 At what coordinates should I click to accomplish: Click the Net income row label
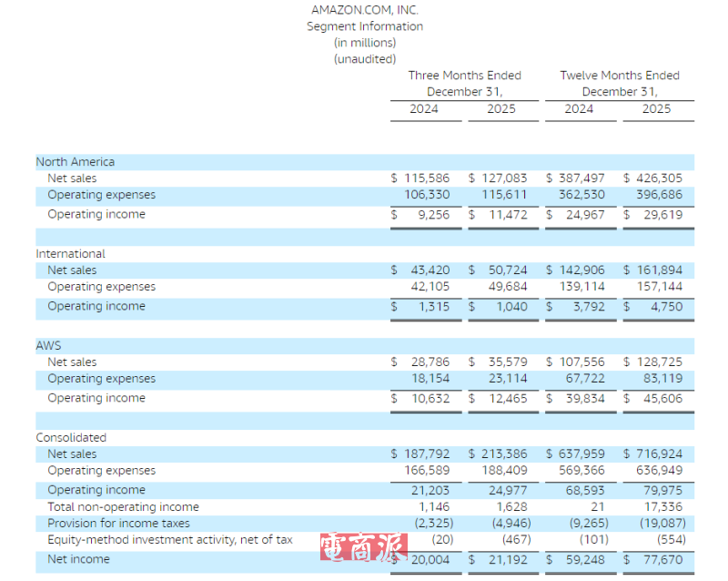click(78, 559)
